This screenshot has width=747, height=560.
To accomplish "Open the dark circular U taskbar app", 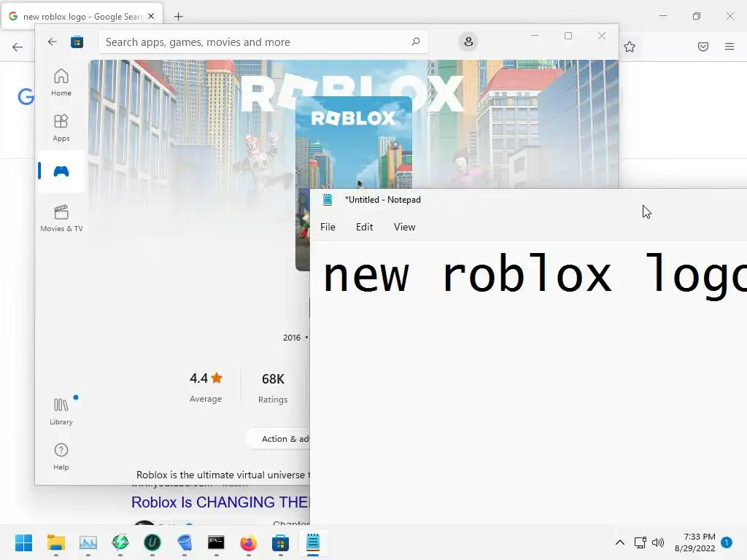I will (x=152, y=542).
